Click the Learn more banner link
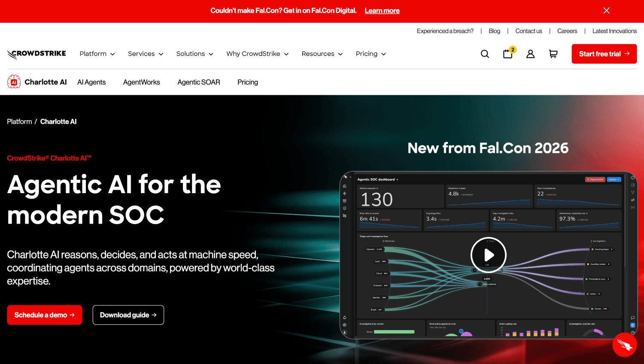This screenshot has height=364, width=644. click(382, 11)
